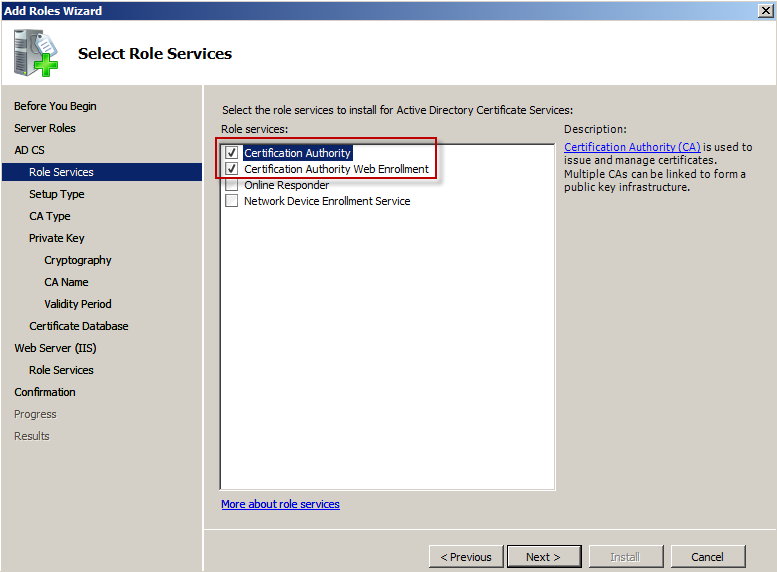Viewport: 777px width, 572px height.
Task: Uncheck Certification Authority Web Enrollment checkbox
Action: 232,169
